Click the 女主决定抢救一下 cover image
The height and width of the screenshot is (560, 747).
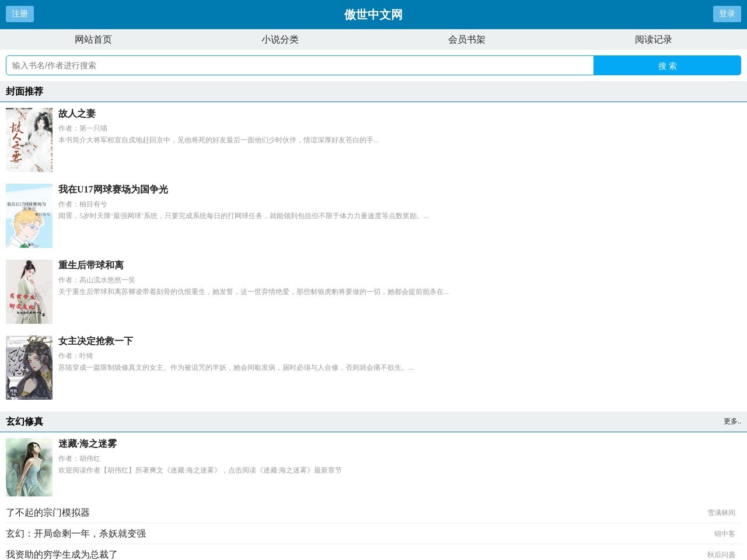pyautogui.click(x=29, y=367)
